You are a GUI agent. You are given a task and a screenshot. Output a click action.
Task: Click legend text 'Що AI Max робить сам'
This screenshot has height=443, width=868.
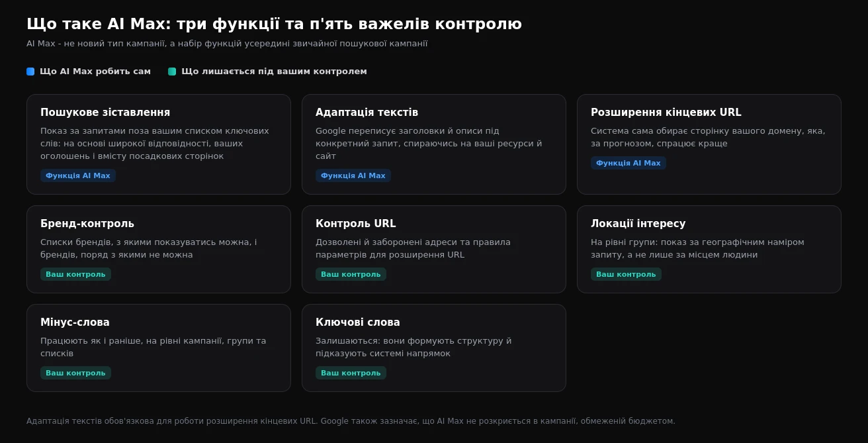click(95, 72)
